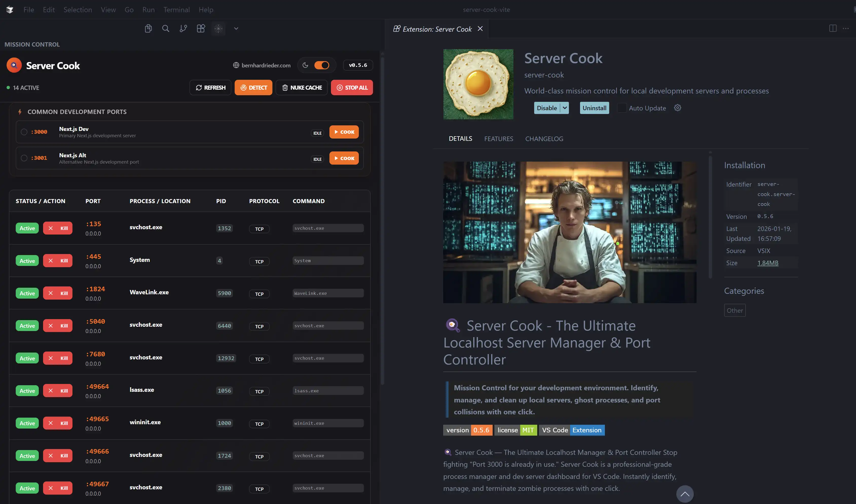The width and height of the screenshot is (856, 504).
Task: Switch to the FEATURES tab
Action: pyautogui.click(x=499, y=139)
